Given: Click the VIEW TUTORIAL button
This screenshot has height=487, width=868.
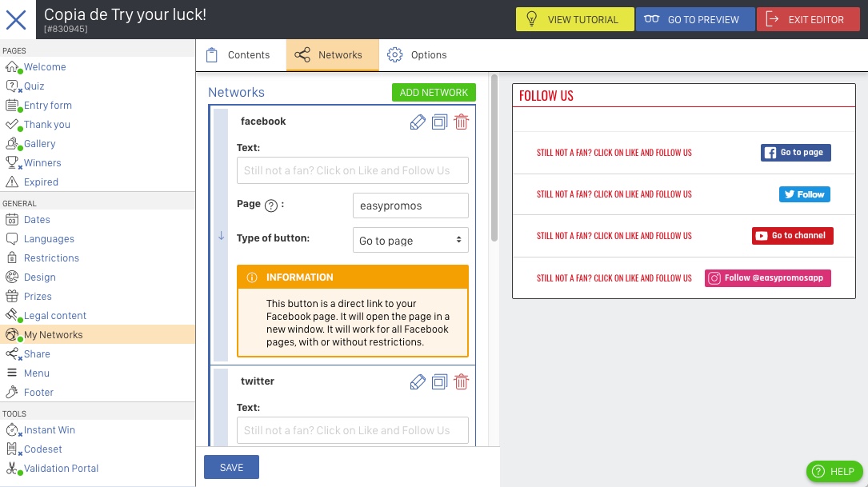Looking at the screenshot, I should coord(574,19).
